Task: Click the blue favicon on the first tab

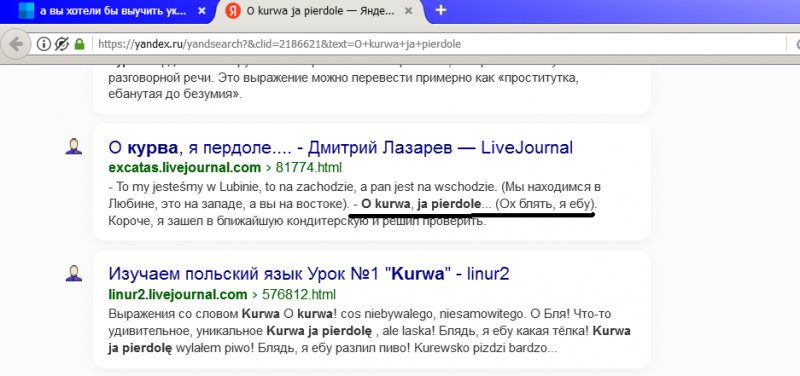Action: [x=27, y=11]
